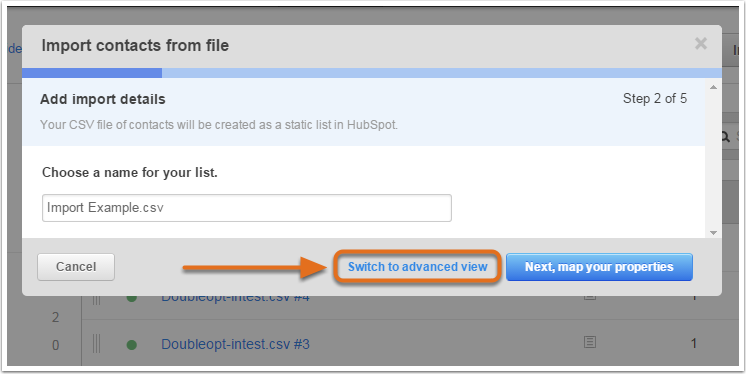Click the scroll-up arrow in the dialog
This screenshot has width=746, height=374.
click(x=713, y=87)
